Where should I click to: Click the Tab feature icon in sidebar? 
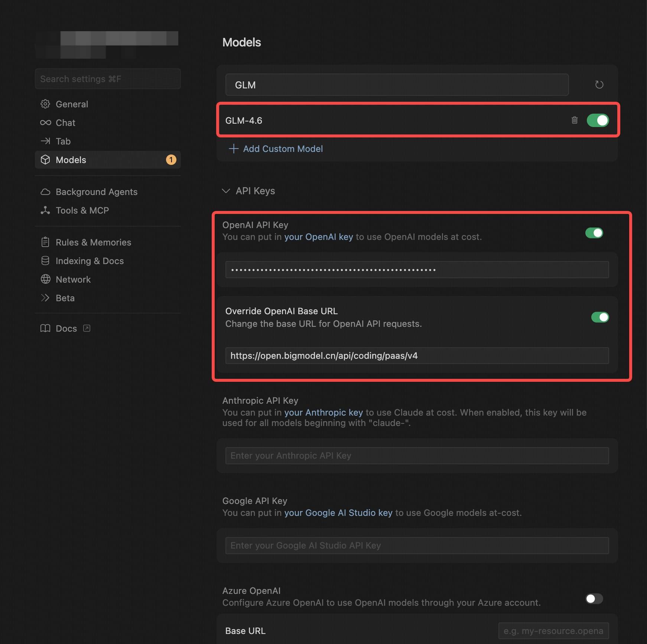coord(45,141)
